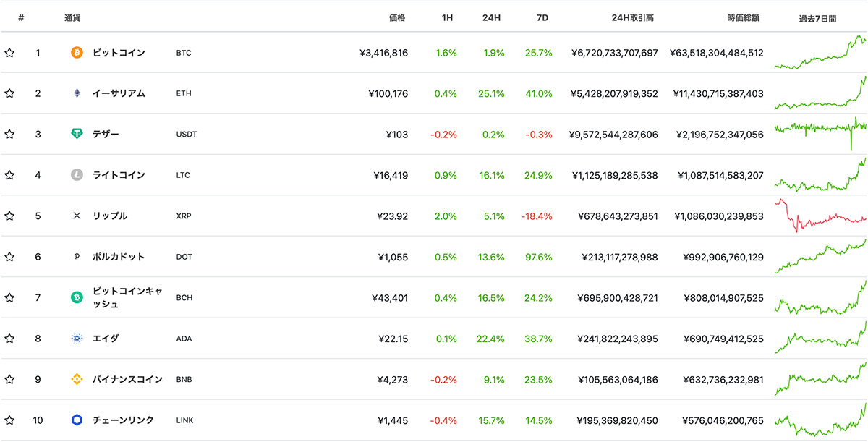Toggle favorite star for USDT
868x442 pixels.
(x=10, y=135)
